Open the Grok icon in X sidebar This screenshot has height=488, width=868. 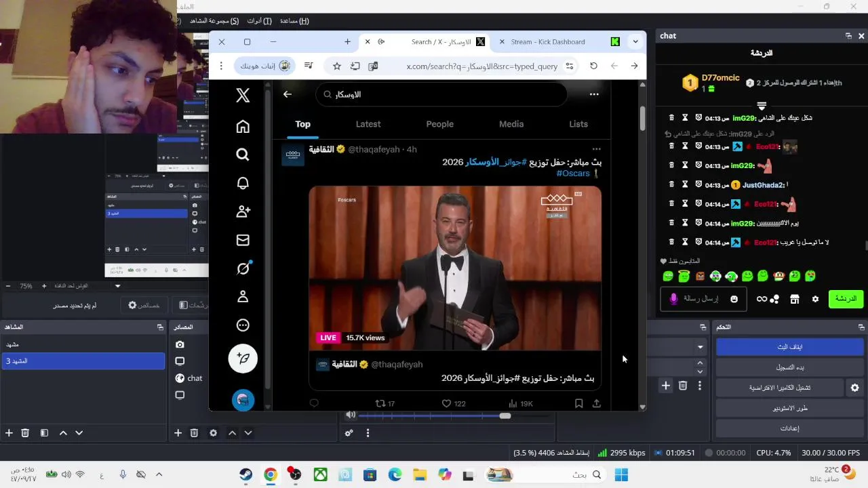243,268
